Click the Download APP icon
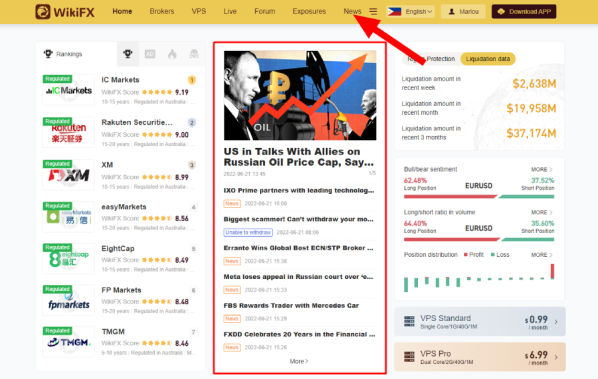Viewport: 598px width, 379px height. coord(502,12)
